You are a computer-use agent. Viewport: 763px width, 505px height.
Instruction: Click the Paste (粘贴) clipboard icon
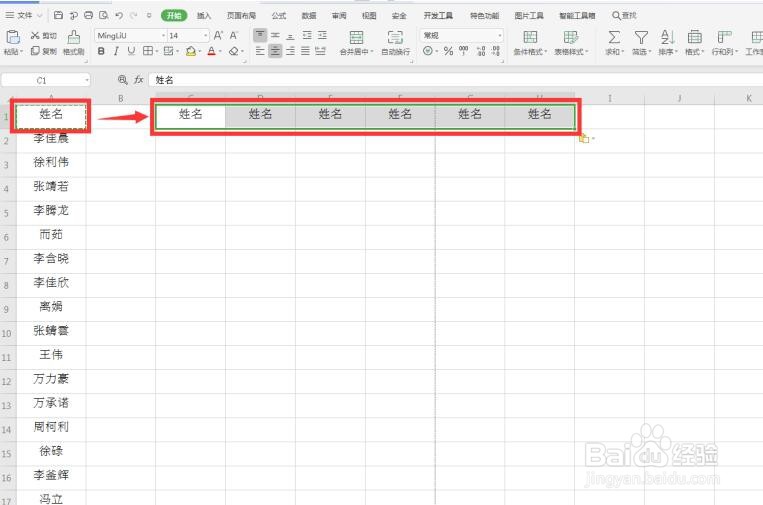click(12, 37)
